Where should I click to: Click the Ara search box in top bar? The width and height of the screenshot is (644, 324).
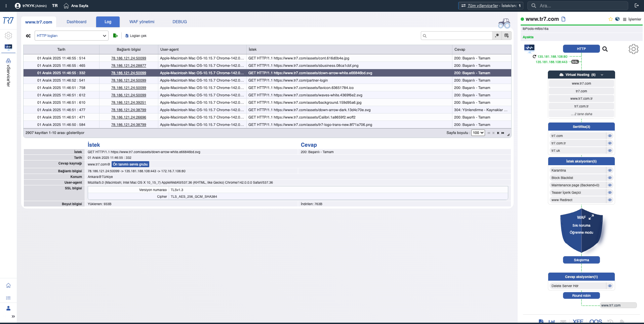click(x=577, y=6)
